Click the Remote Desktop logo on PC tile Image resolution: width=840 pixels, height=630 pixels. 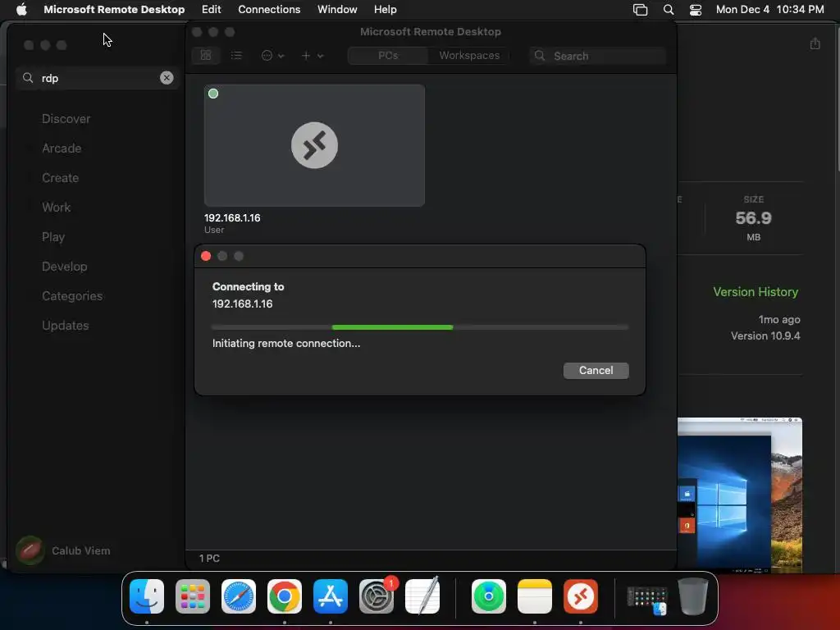(314, 145)
